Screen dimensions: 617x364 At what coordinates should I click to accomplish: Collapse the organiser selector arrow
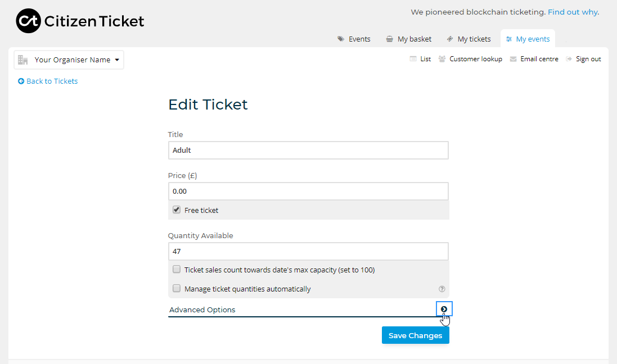pos(117,60)
